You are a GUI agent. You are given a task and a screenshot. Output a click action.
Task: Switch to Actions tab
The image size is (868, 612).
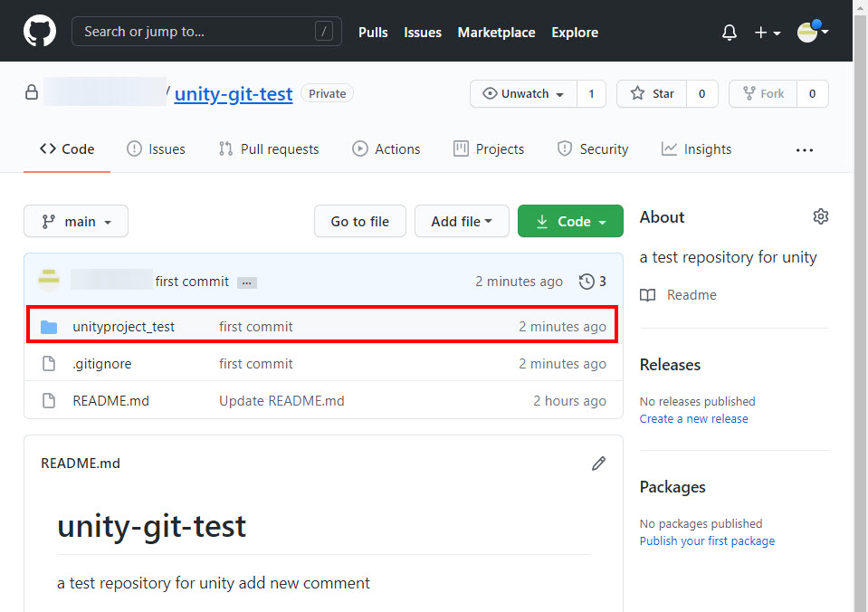386,149
